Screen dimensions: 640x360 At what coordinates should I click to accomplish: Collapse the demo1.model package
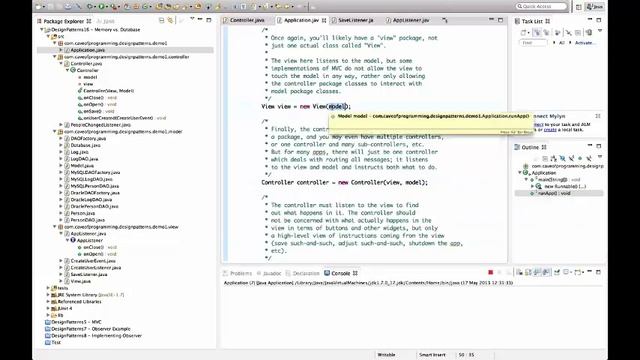(55, 131)
